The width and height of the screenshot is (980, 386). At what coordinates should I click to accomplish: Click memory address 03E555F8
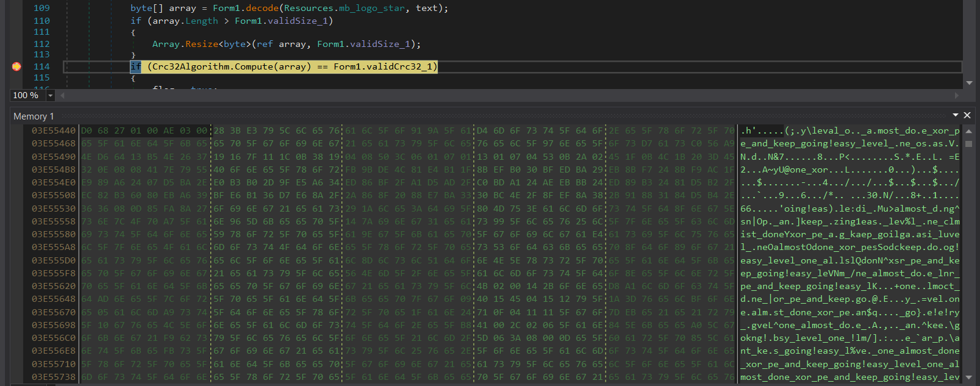pos(54,273)
